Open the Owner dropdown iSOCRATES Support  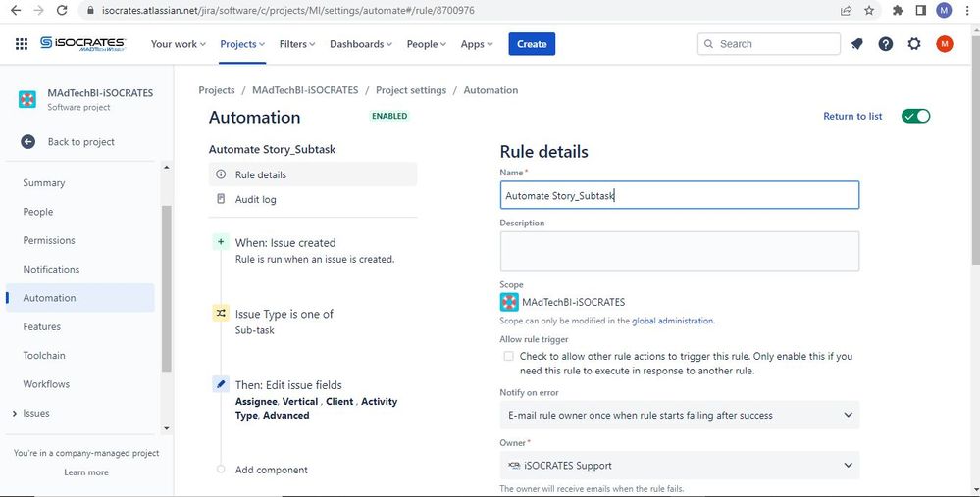[x=680, y=466]
